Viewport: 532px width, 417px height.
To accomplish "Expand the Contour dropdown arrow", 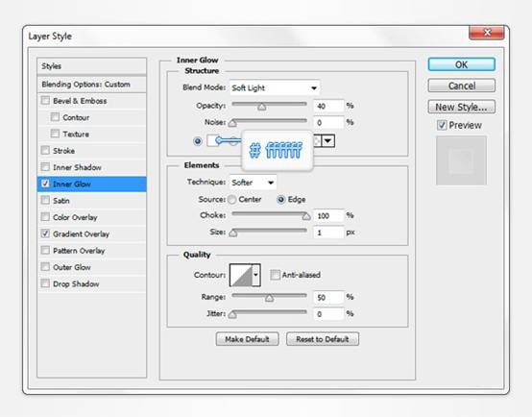I will [x=256, y=275].
